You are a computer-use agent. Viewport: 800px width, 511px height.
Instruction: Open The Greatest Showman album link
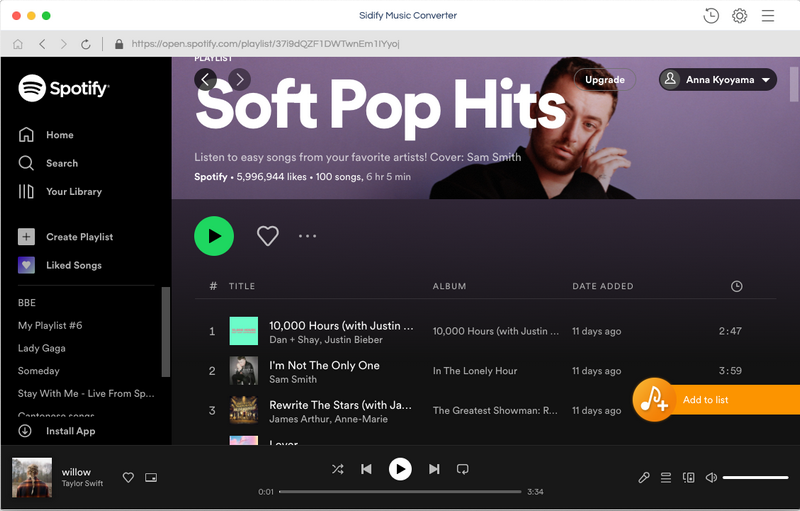tap(495, 411)
